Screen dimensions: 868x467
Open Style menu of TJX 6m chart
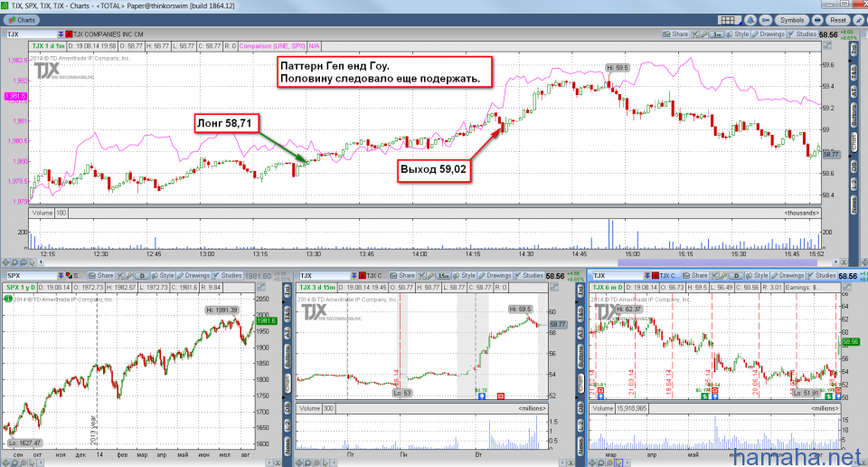click(x=758, y=275)
